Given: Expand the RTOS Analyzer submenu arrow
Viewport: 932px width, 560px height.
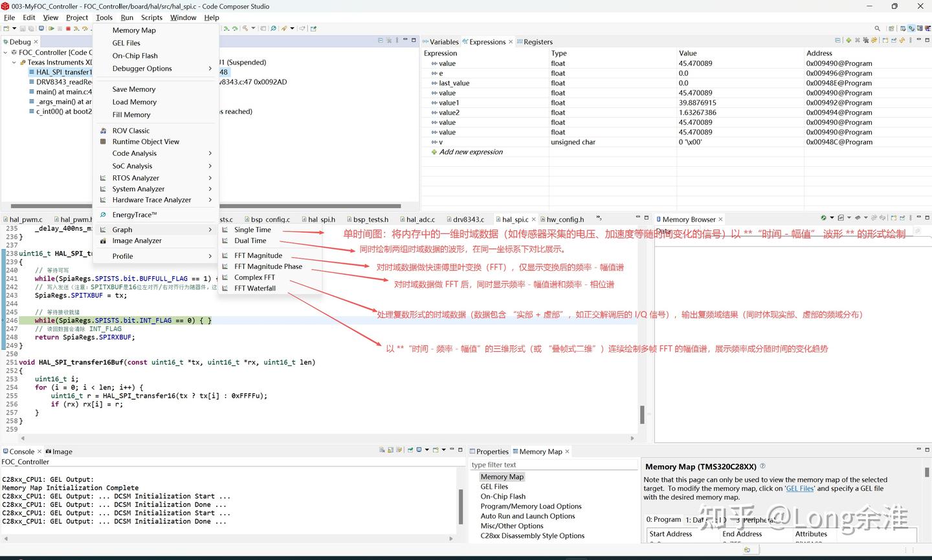Looking at the screenshot, I should 210,178.
